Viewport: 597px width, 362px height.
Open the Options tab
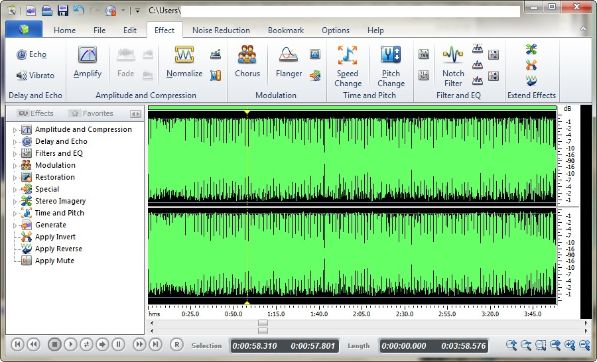coord(335,30)
